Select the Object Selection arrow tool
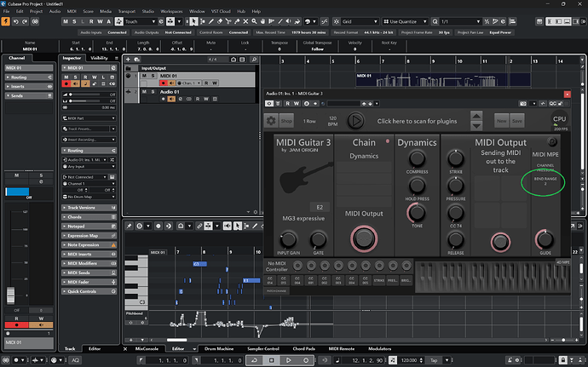The width and height of the screenshot is (588, 367). click(x=194, y=22)
